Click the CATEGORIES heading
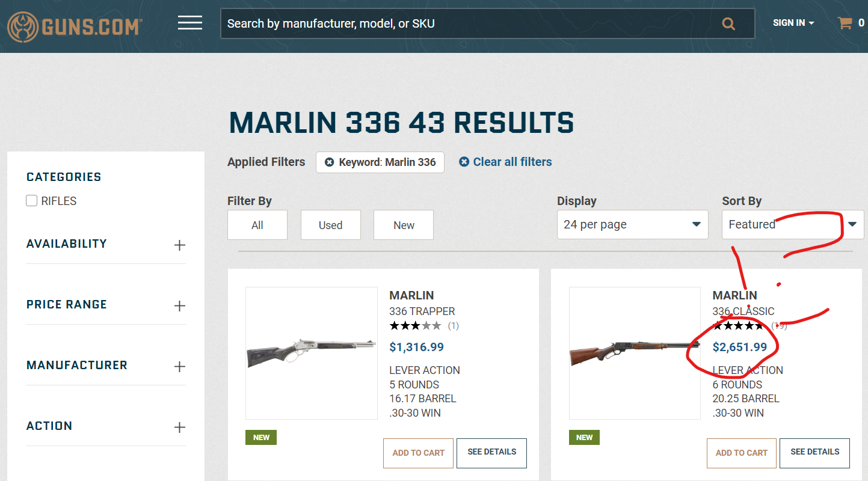868x481 pixels. [x=64, y=177]
